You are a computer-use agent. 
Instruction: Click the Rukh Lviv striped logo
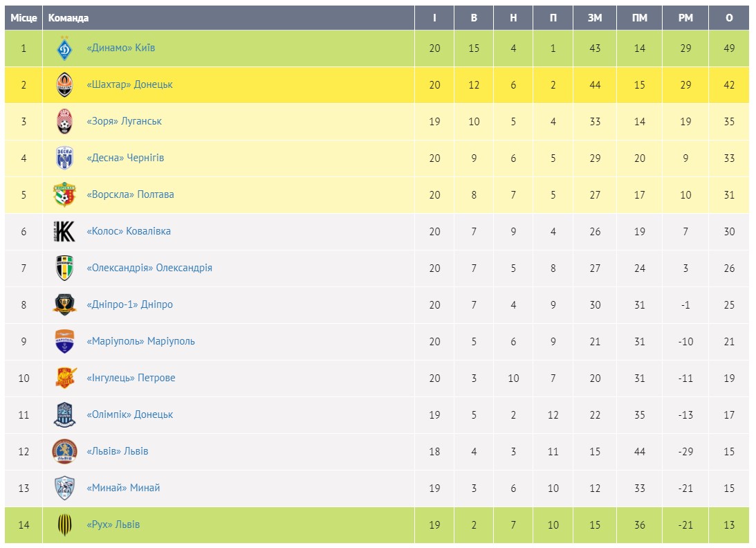(x=64, y=524)
